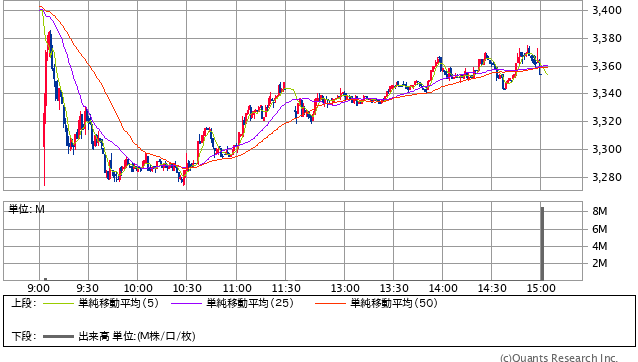Viewport: 638px width, 362px height.
Task: Click the 4M volume axis label
Action: (600, 246)
